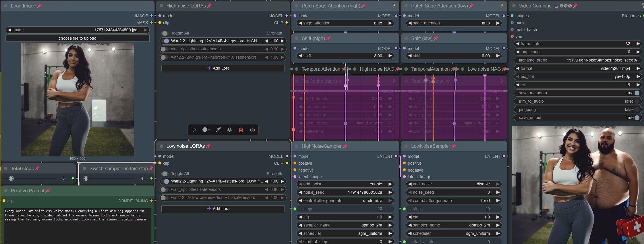Screen dimensions: 644x244
Task: Click the play icon in the selection toolbox
Action: 194,130
